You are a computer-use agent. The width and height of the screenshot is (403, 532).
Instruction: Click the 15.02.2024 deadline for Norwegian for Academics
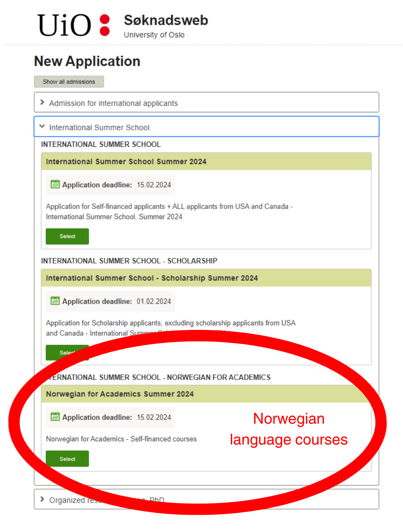coord(154,417)
